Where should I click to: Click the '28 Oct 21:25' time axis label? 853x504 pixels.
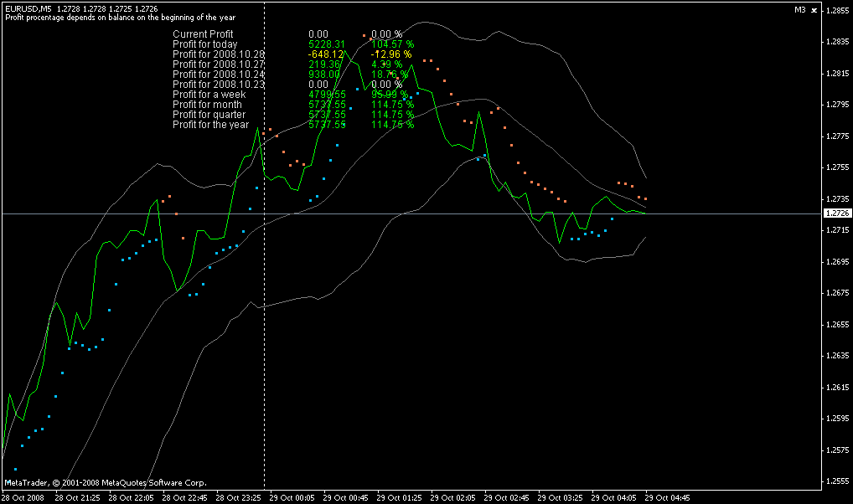click(77, 498)
